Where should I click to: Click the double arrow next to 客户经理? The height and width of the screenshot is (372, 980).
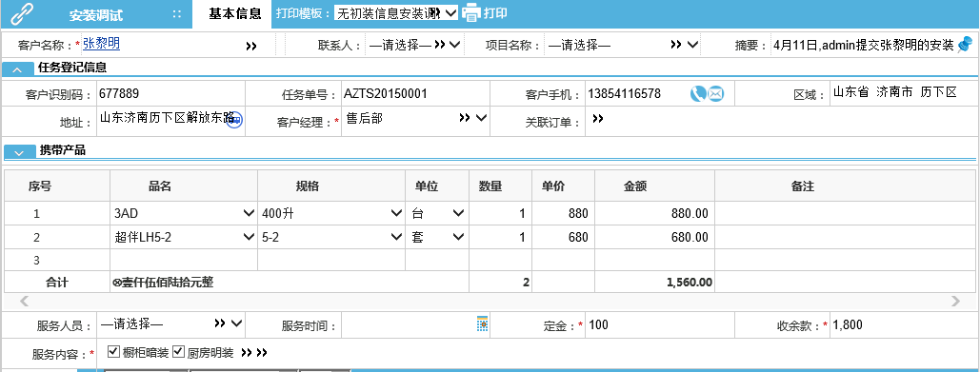(465, 117)
